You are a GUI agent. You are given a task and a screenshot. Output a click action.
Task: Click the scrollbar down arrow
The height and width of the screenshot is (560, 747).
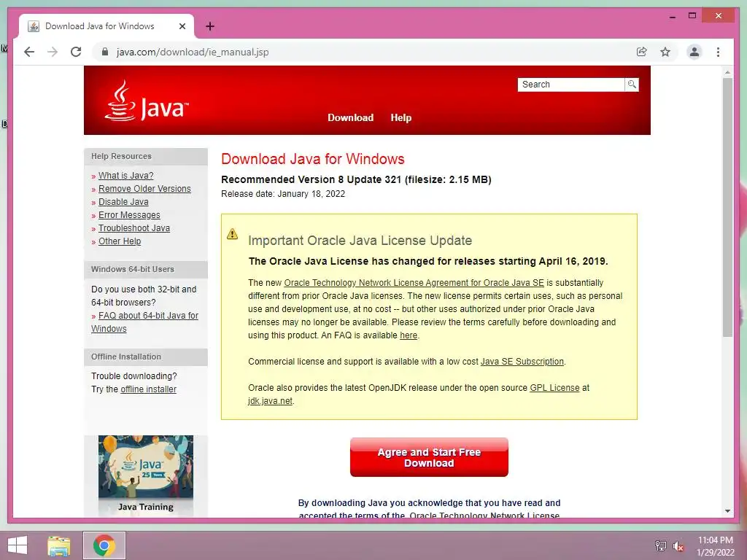tap(727, 511)
